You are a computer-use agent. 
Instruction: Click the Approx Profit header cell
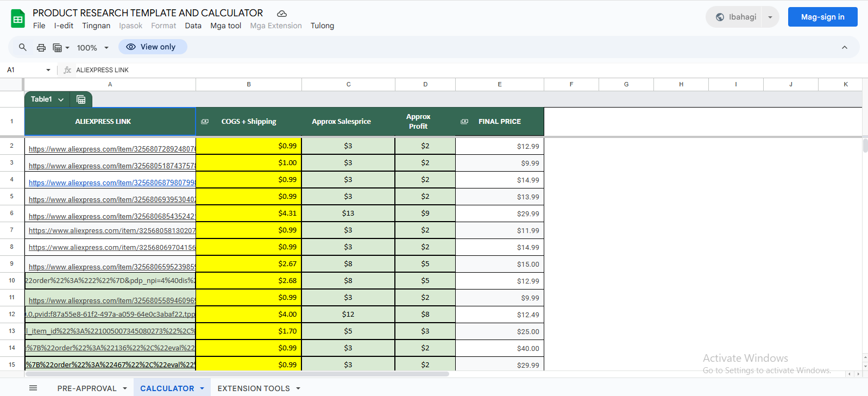pos(425,122)
